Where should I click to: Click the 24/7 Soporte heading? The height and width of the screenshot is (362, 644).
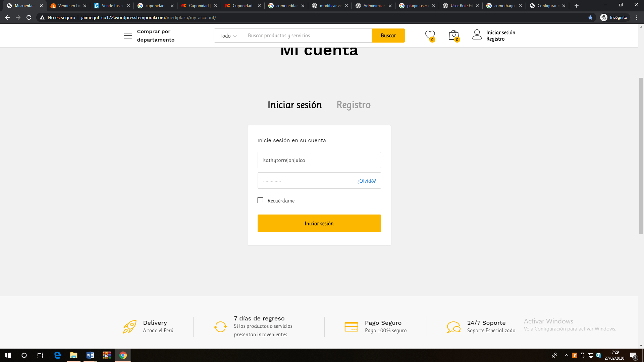click(x=486, y=323)
